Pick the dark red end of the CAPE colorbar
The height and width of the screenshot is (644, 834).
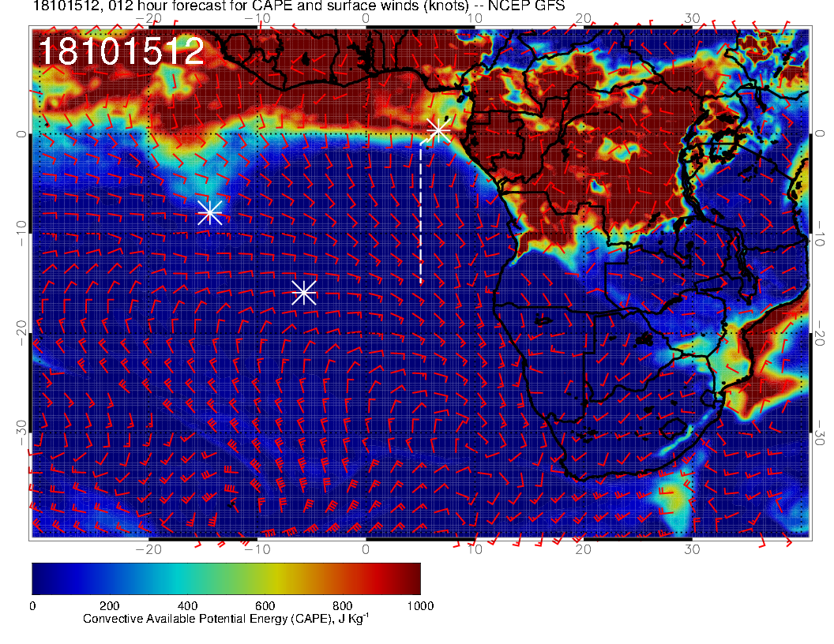click(x=414, y=578)
